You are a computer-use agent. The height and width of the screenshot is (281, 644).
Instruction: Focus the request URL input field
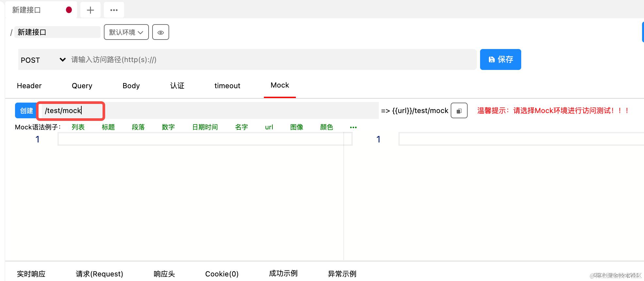click(273, 59)
